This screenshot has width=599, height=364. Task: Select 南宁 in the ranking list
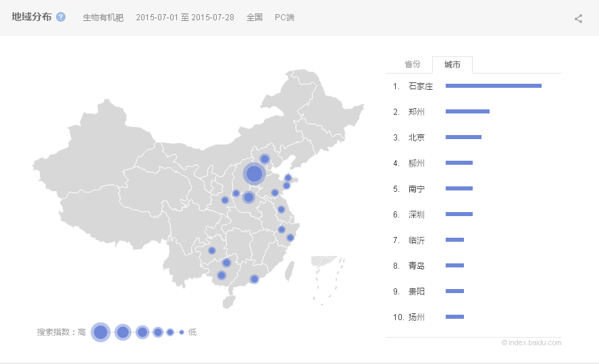point(417,188)
